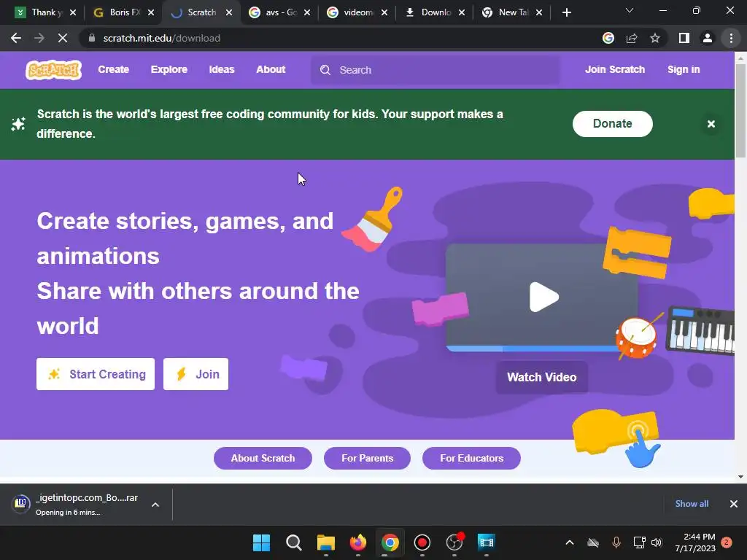This screenshot has width=747, height=560.
Task: Open the Chrome profile icon
Action: (708, 38)
